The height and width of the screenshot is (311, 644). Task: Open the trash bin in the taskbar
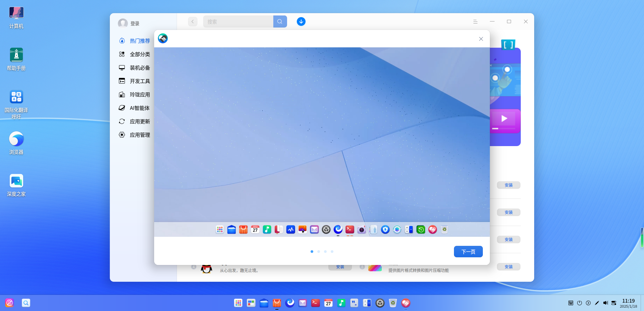(393, 303)
